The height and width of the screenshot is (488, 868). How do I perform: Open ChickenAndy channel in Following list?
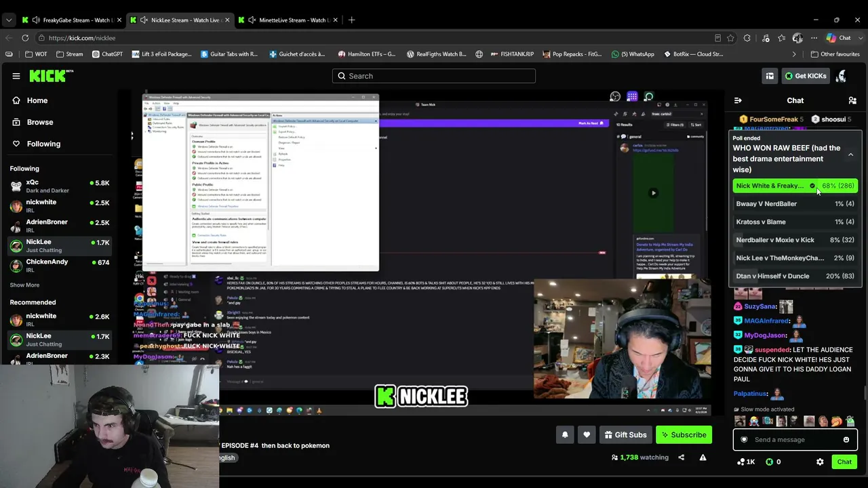pos(60,265)
